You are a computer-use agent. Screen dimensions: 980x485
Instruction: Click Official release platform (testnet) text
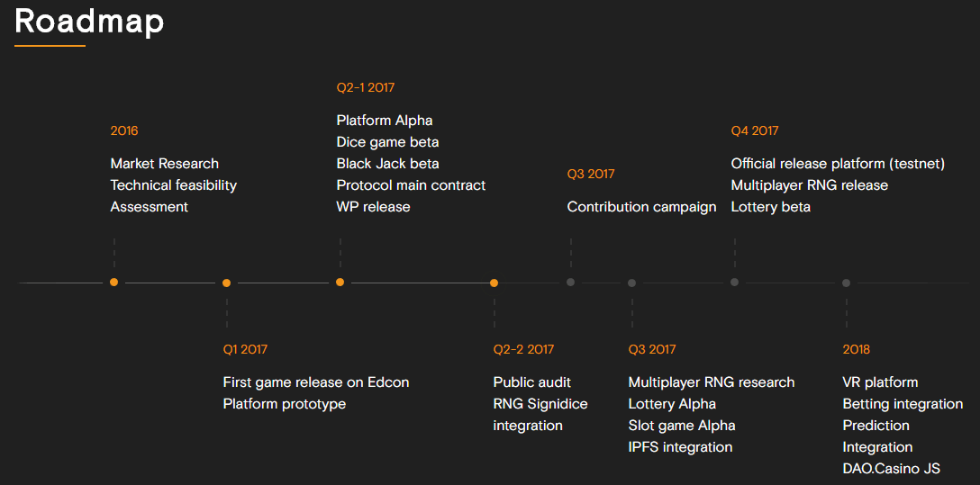point(838,164)
